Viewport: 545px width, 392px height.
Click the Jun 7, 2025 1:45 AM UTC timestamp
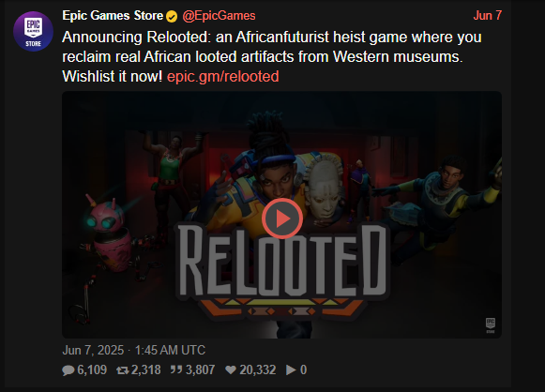[x=134, y=350]
